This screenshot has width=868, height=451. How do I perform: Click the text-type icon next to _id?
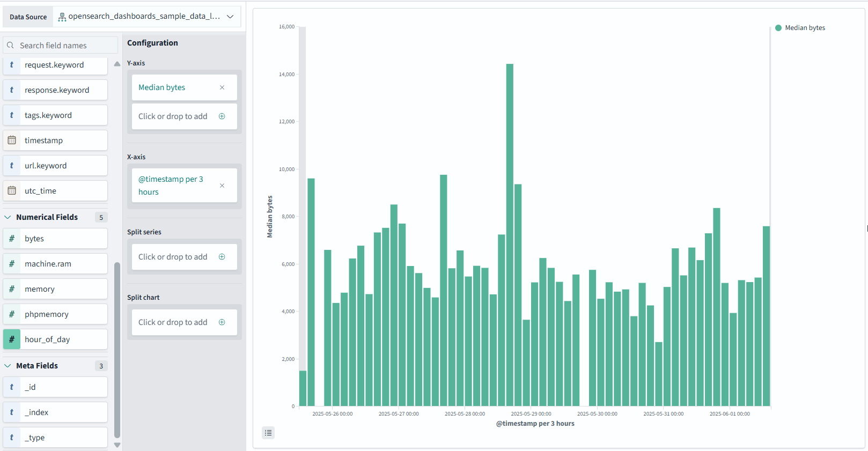tap(12, 387)
